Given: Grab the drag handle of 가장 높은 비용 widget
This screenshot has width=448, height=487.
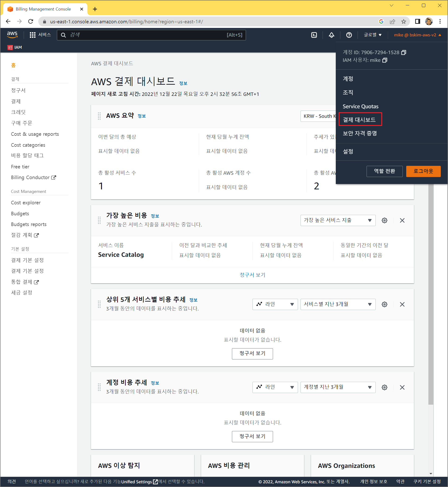Looking at the screenshot, I should click(99, 220).
